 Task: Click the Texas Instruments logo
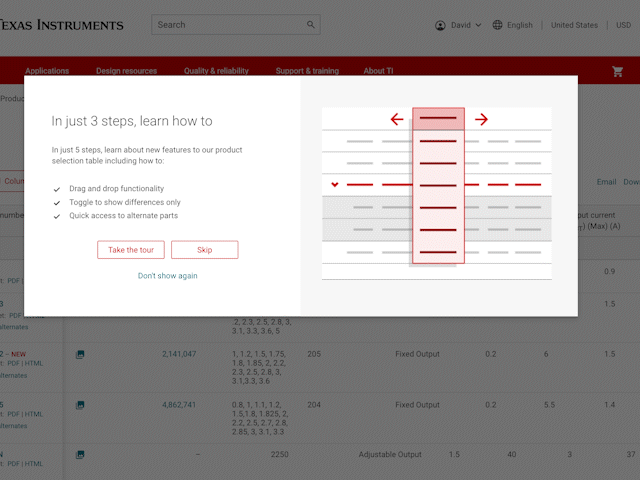(x=61, y=25)
